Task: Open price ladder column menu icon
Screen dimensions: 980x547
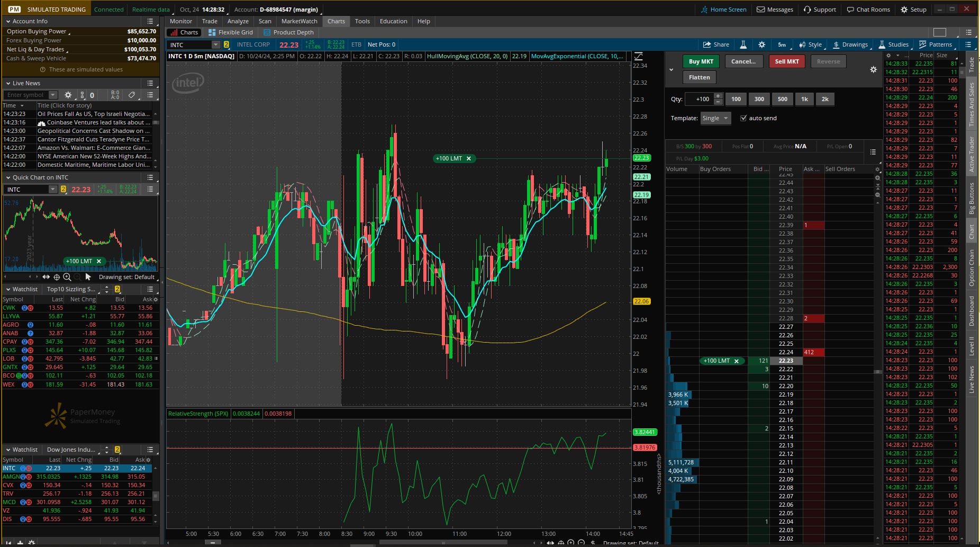Action: (873, 152)
